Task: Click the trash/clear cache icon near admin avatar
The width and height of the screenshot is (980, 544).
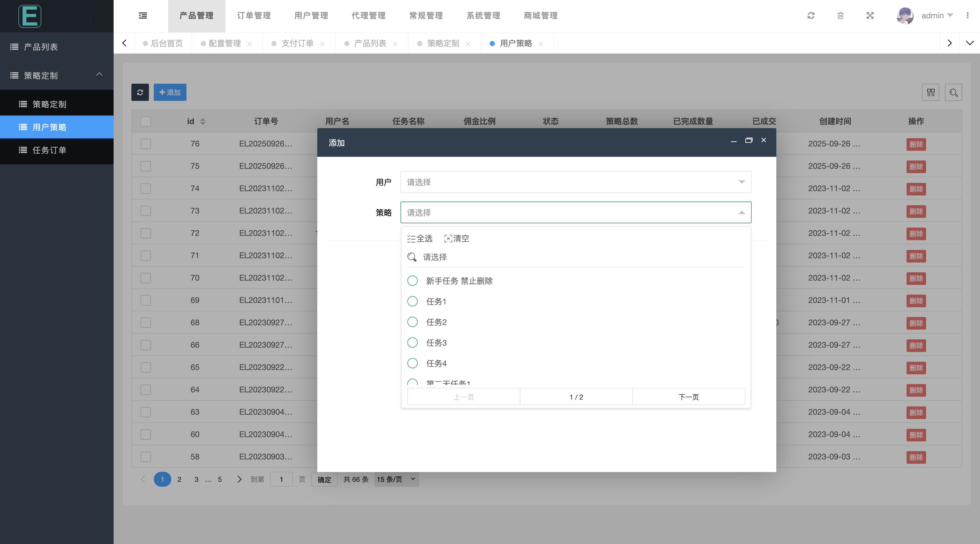Action: 841,15
